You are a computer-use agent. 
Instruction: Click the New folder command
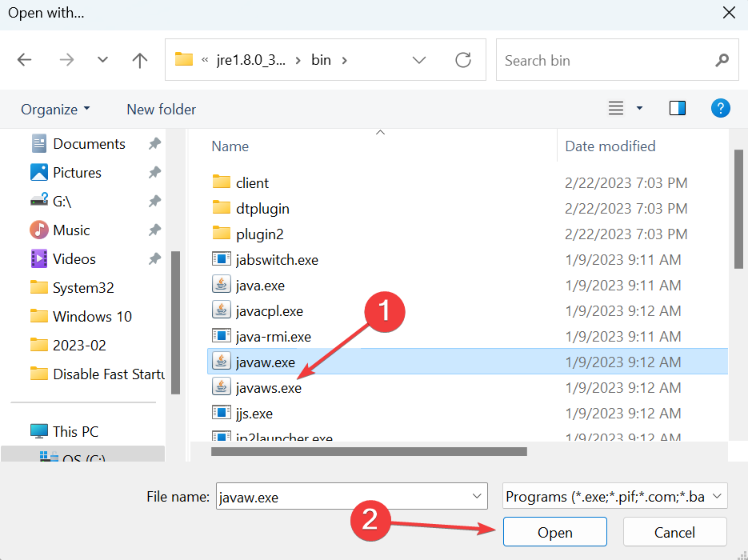click(x=161, y=109)
